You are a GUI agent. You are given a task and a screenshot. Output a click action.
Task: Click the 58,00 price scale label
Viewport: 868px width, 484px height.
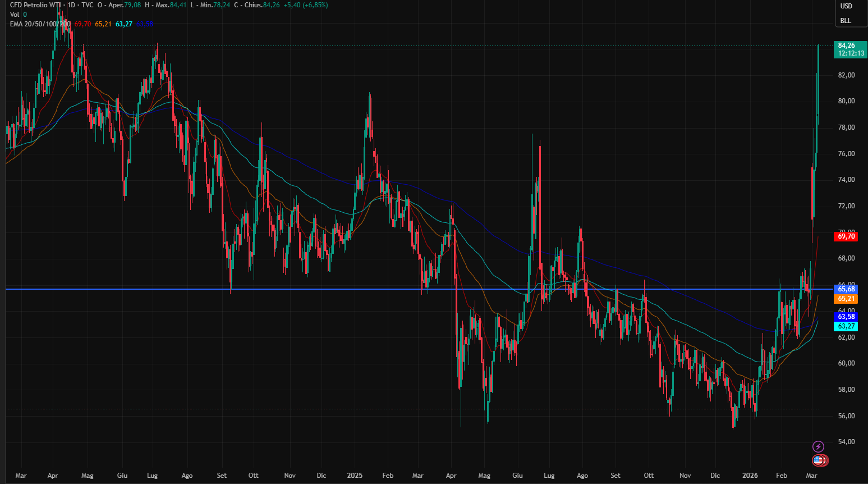pos(846,390)
